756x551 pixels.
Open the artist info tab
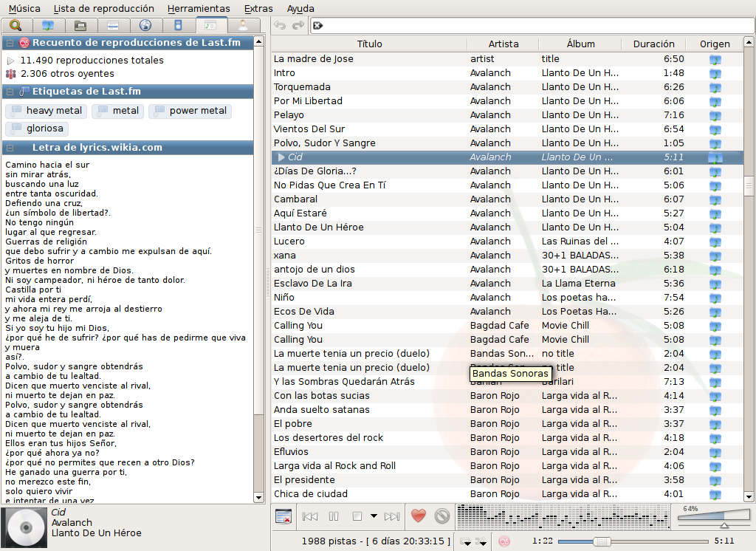click(243, 25)
